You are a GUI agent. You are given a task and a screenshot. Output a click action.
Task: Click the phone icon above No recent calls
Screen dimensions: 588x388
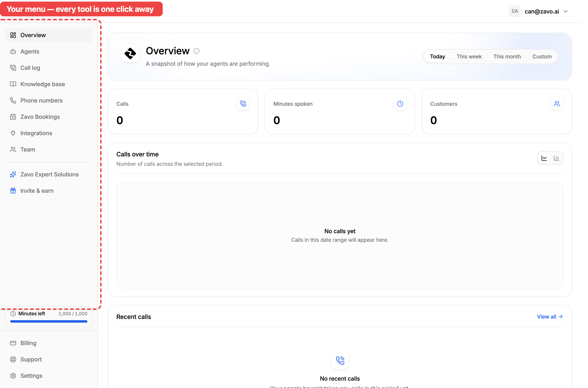[x=340, y=360]
